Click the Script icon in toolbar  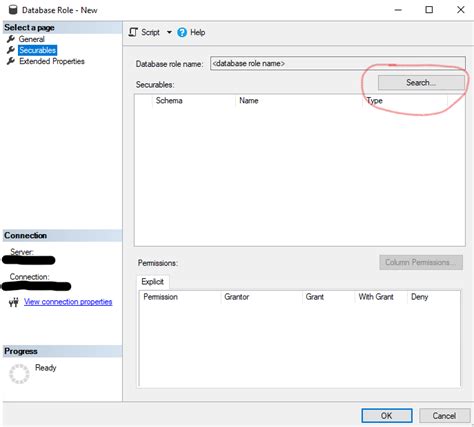coord(133,32)
